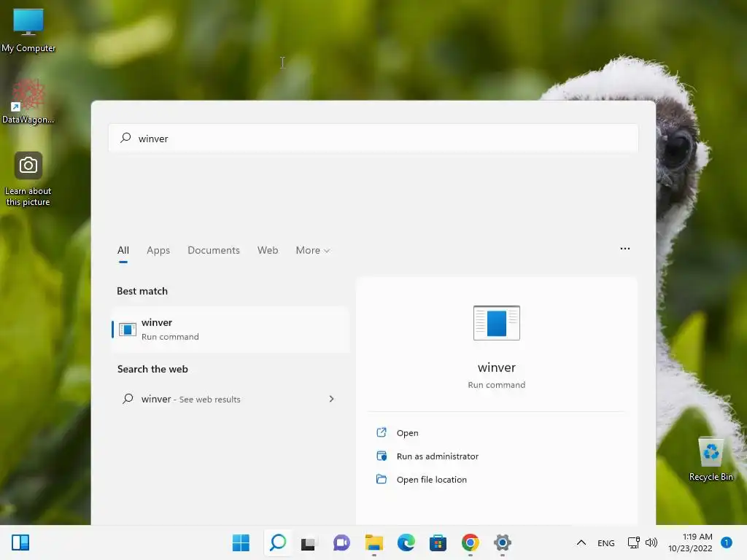Launch Microsoft Edge from the taskbar
The image size is (747, 560).
point(406,542)
